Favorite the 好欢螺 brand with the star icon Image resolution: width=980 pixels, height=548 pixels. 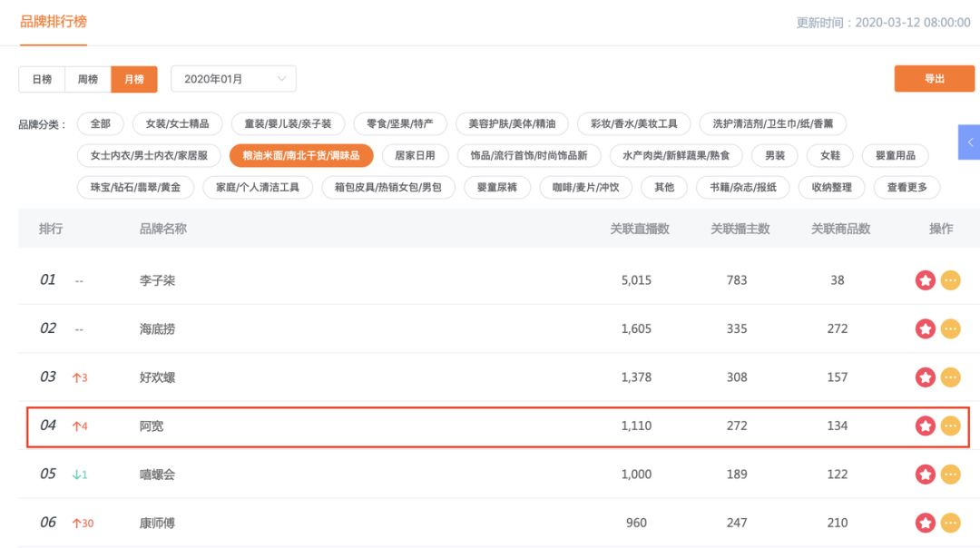click(x=925, y=377)
